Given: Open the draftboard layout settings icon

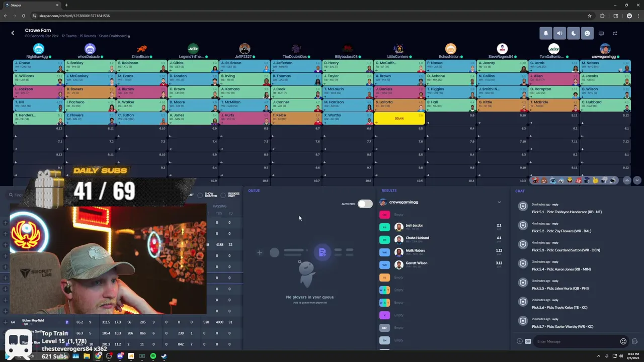Looking at the screenshot, I should point(615,33).
